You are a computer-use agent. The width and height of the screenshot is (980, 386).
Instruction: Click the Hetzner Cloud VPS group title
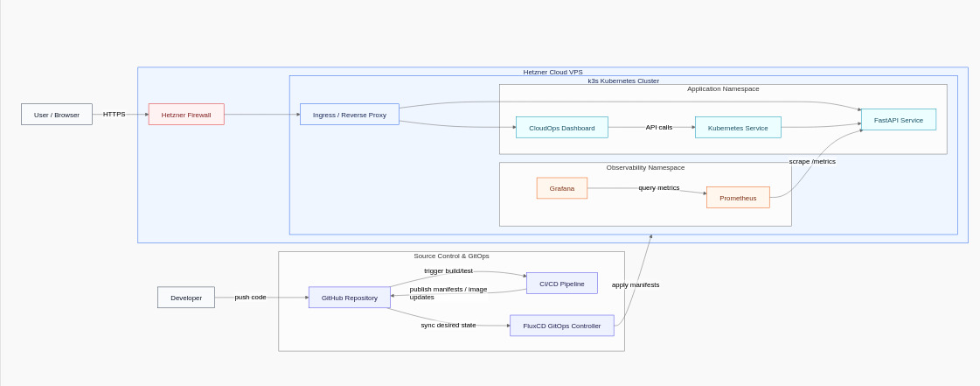click(553, 72)
